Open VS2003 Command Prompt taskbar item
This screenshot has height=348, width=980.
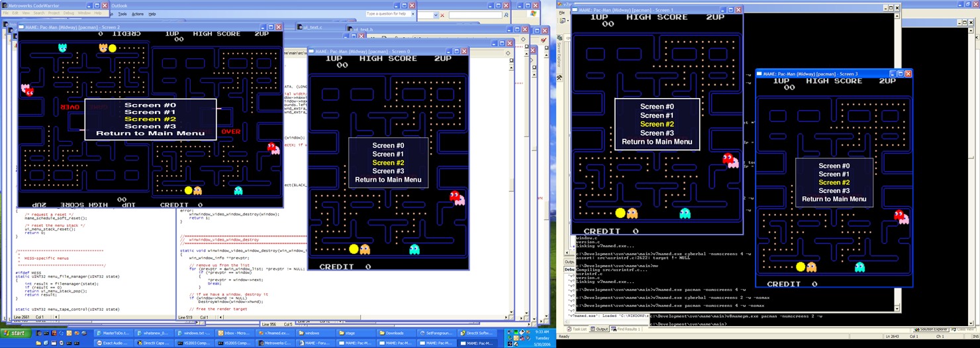tap(194, 343)
